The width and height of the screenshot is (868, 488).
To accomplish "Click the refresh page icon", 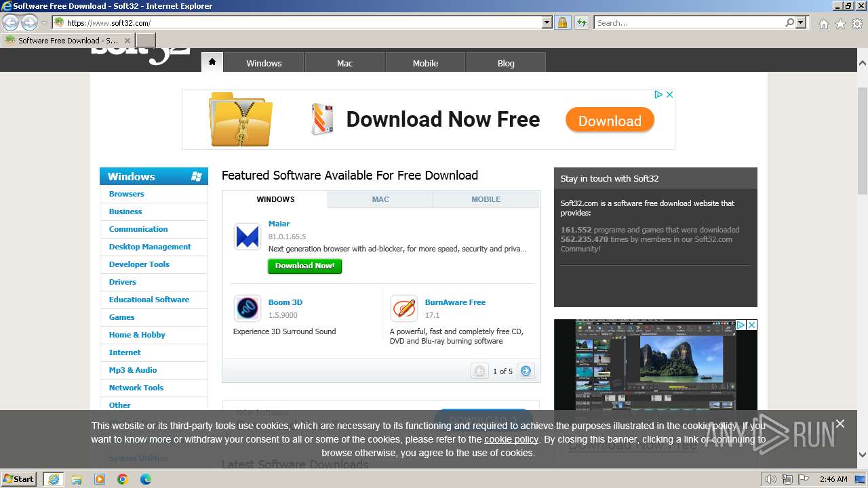I will tap(581, 22).
